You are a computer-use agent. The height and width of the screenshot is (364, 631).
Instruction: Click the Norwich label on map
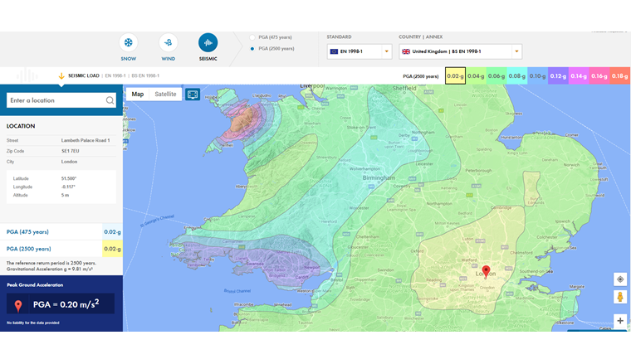571,165
